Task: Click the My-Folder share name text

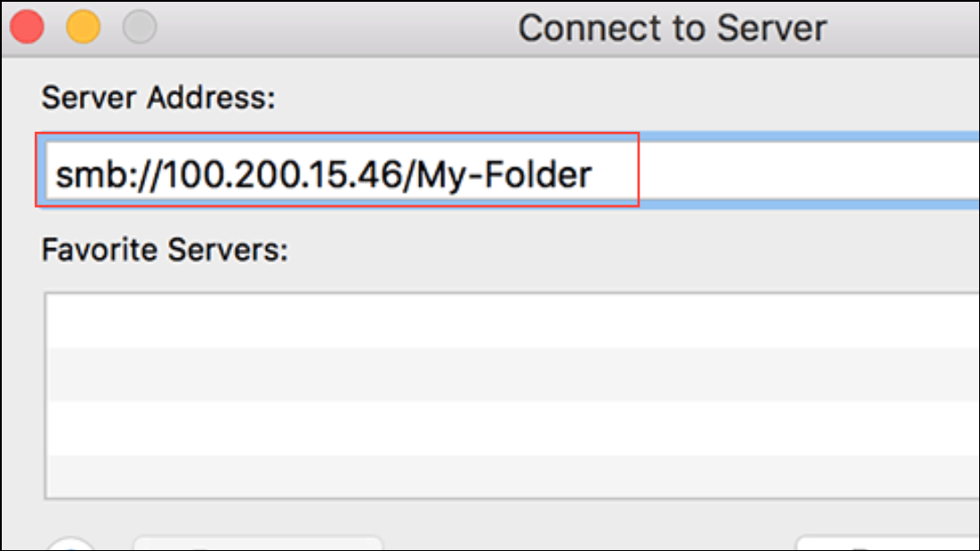Action: (x=503, y=174)
